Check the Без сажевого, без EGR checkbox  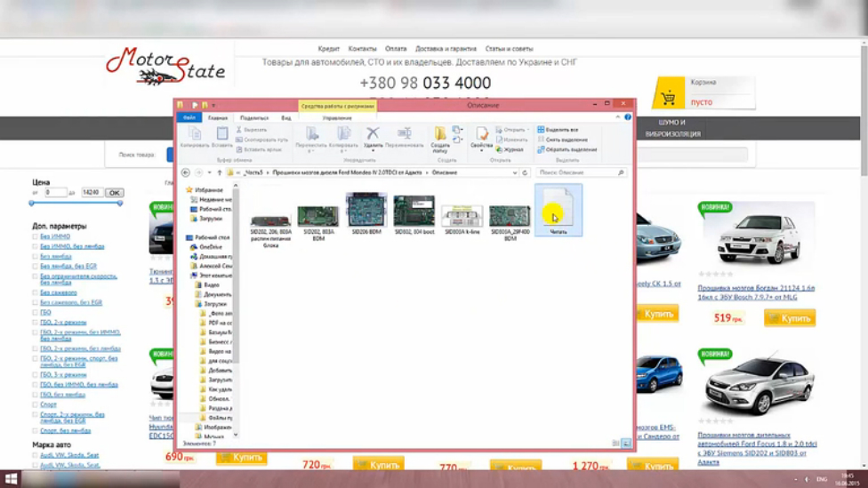(36, 302)
